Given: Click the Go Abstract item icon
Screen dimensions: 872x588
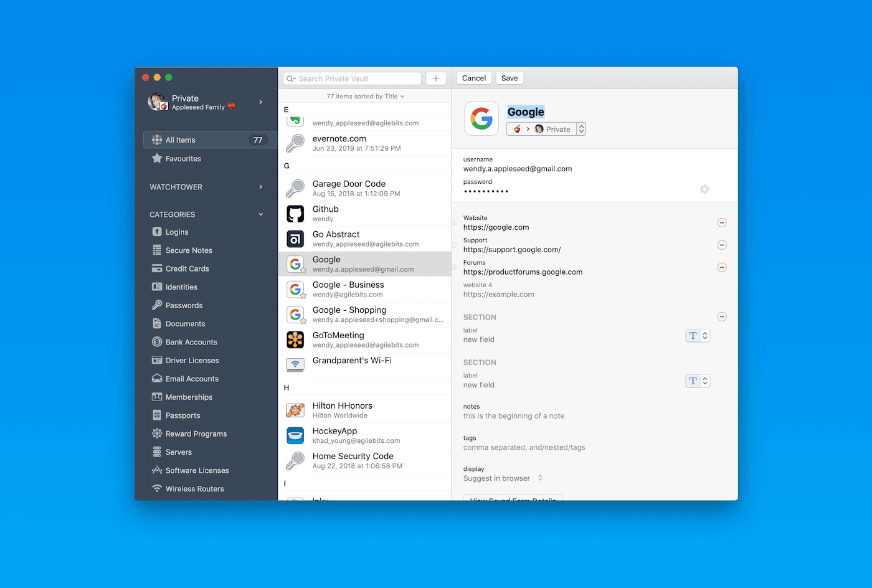Looking at the screenshot, I should [295, 239].
